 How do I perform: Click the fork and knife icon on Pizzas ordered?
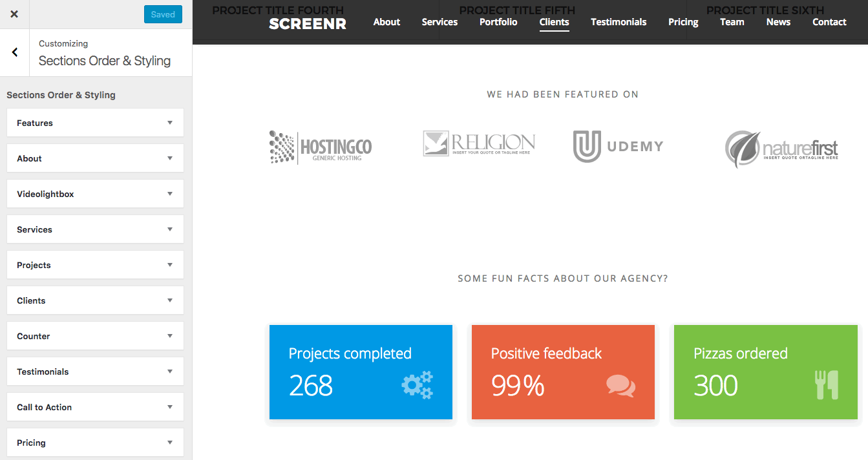(827, 384)
